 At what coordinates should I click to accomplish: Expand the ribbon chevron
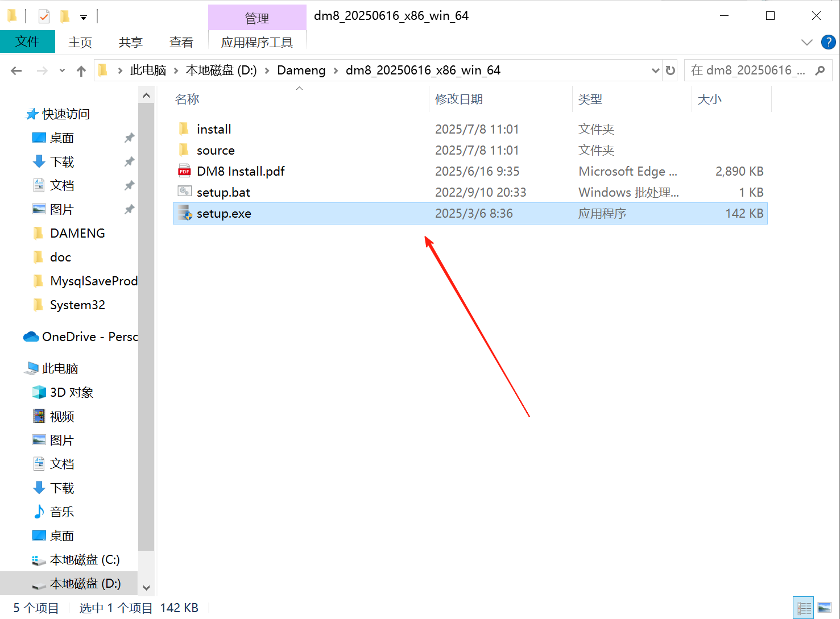click(x=806, y=42)
